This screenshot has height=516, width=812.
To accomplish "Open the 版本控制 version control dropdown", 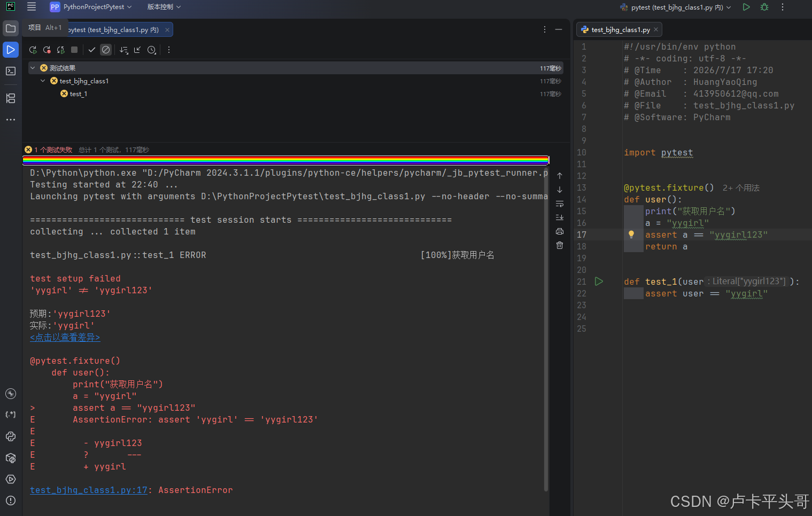I will [x=164, y=7].
